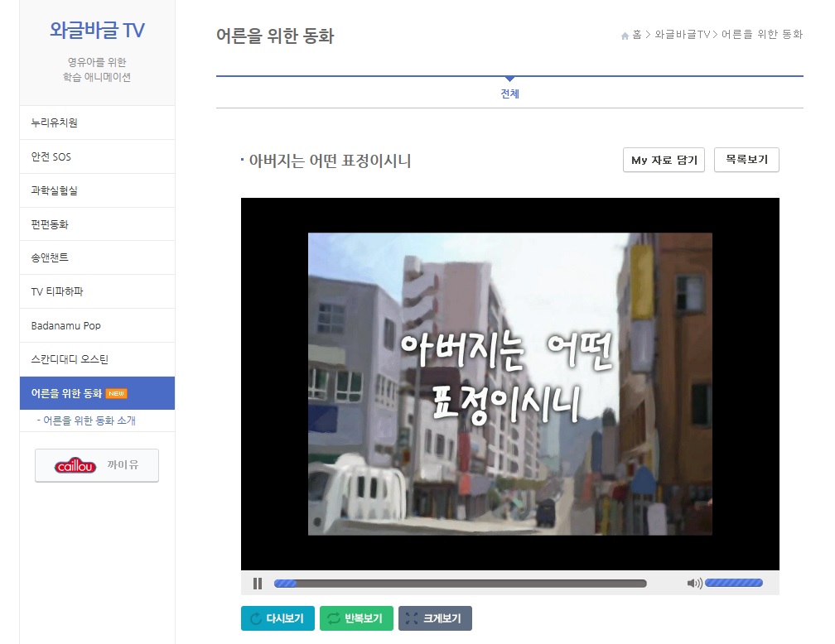The width and height of the screenshot is (835, 644).
Task: Select 어른을 위한 동화 in the sidebar
Action: [x=97, y=393]
